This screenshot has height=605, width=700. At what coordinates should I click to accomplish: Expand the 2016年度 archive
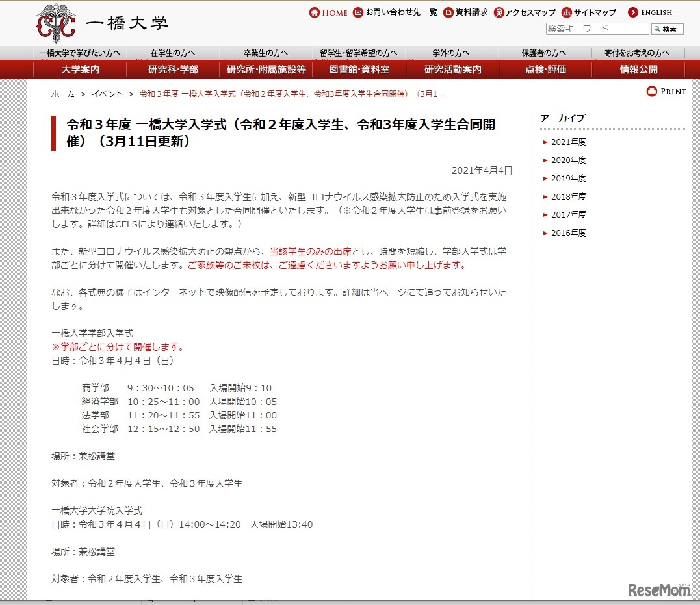point(568,233)
